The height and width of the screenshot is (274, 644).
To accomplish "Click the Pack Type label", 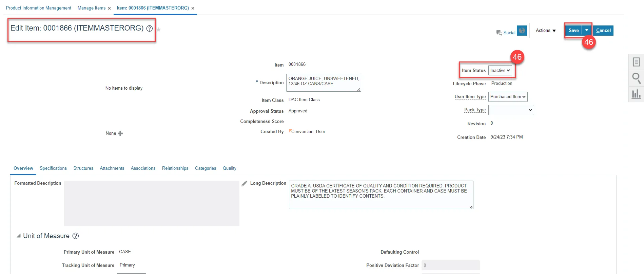I will [x=475, y=110].
